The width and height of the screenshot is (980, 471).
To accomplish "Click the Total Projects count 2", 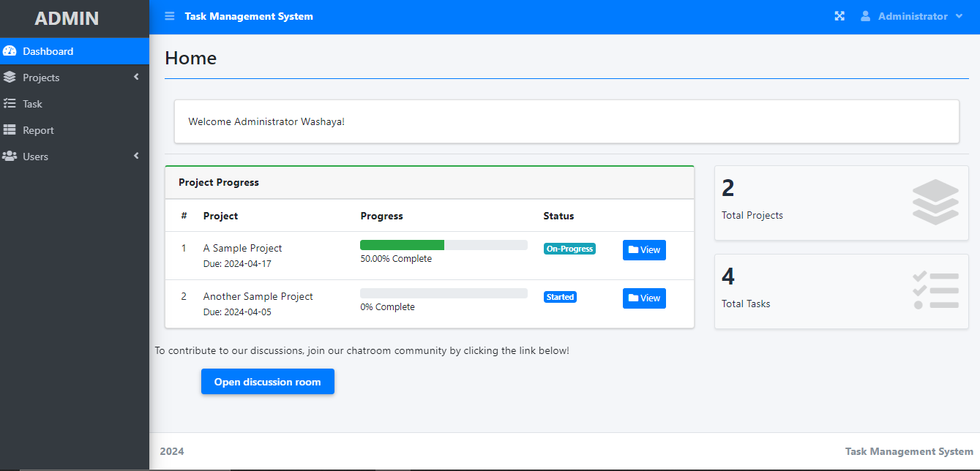I will pos(727,189).
